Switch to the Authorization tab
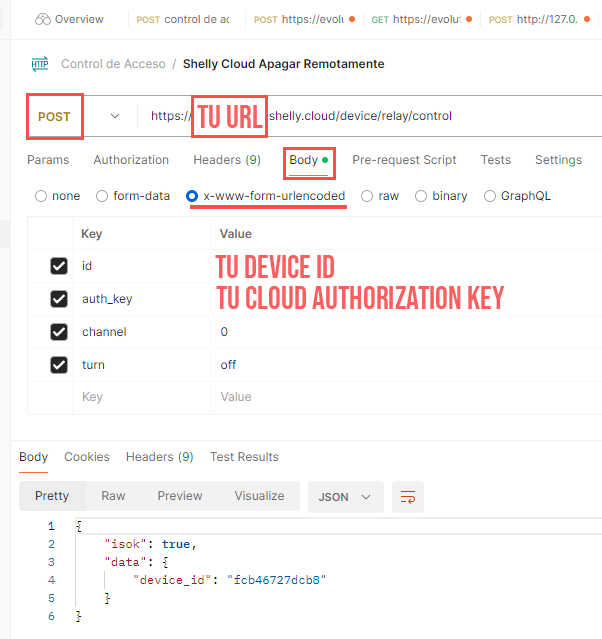Image resolution: width=602 pixels, height=639 pixels. pos(131,160)
